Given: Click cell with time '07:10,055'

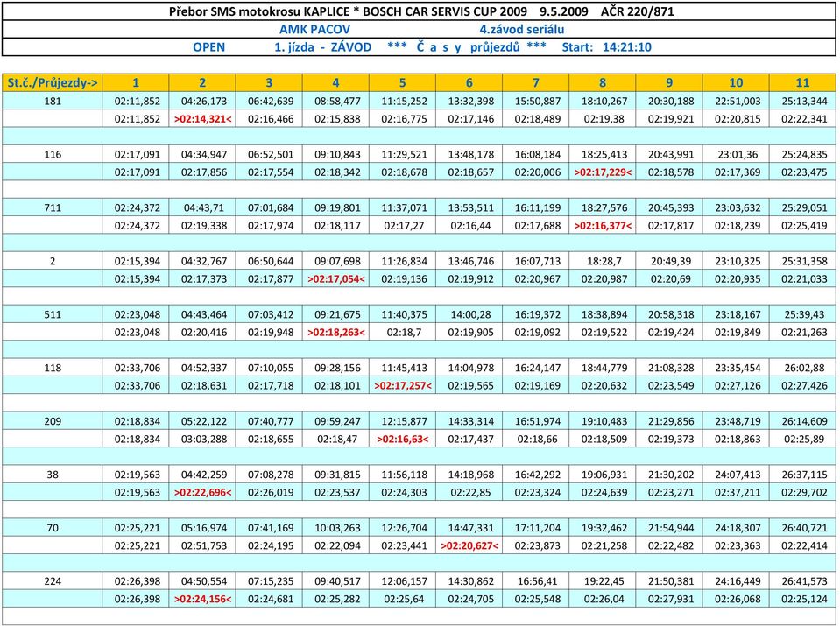Looking at the screenshot, I should (270, 368).
